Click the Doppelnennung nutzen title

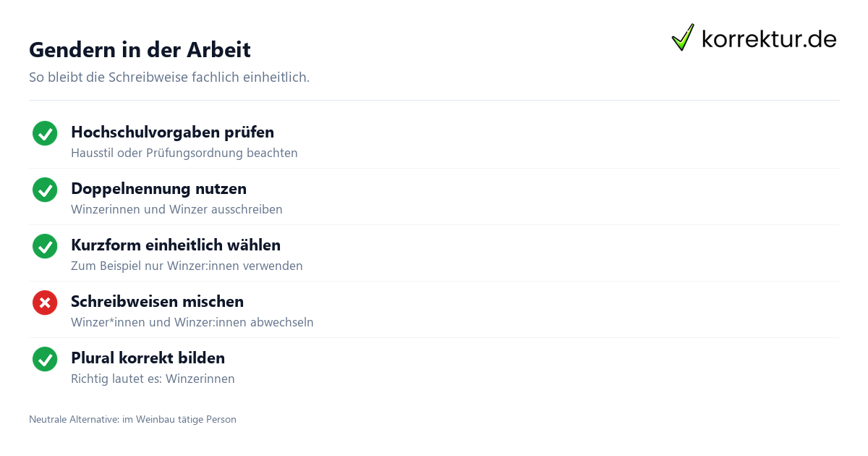click(x=158, y=189)
